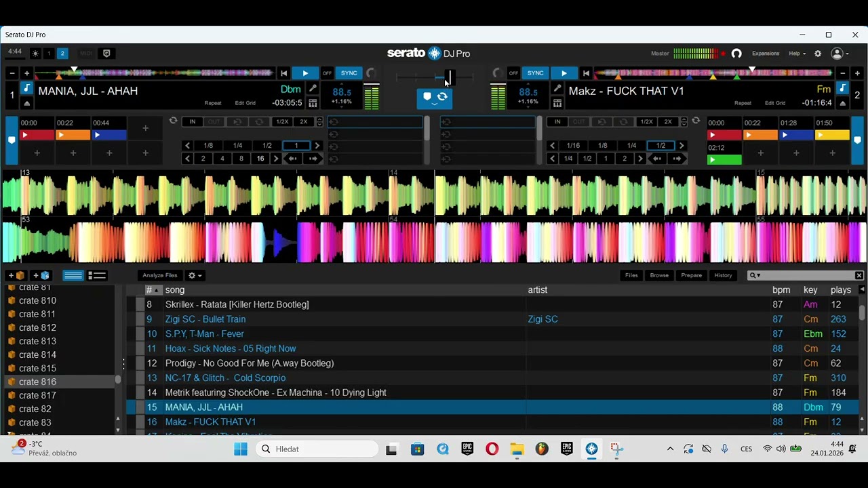Play deck 1 track MANIA, JJL - AHAH
The width and height of the screenshot is (868, 488).
(305, 73)
